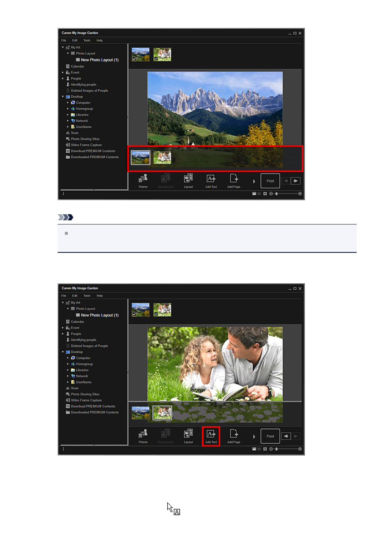Viewport: 392px width, 555px height.
Task: Click zoom slider handle, family-preview window
Action: pyautogui.click(x=277, y=449)
